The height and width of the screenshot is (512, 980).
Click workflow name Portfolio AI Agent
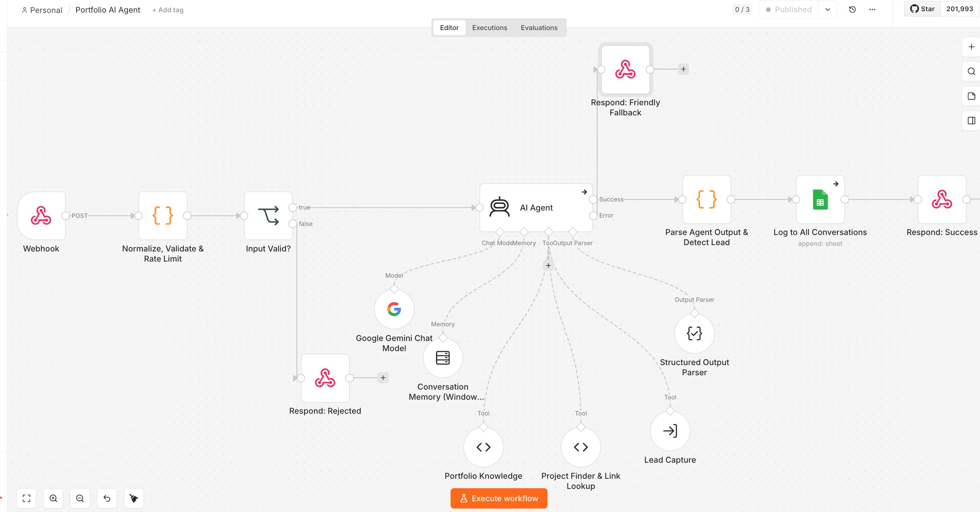pos(108,10)
